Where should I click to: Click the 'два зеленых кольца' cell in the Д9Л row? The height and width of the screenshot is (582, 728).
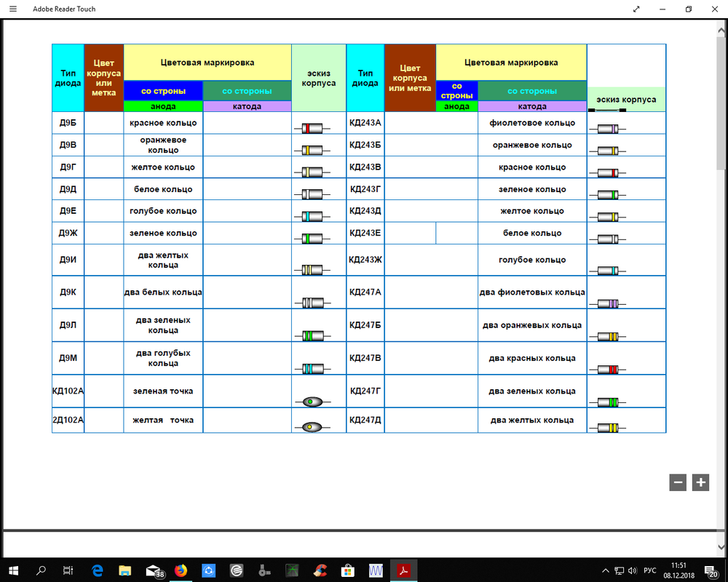point(163,325)
